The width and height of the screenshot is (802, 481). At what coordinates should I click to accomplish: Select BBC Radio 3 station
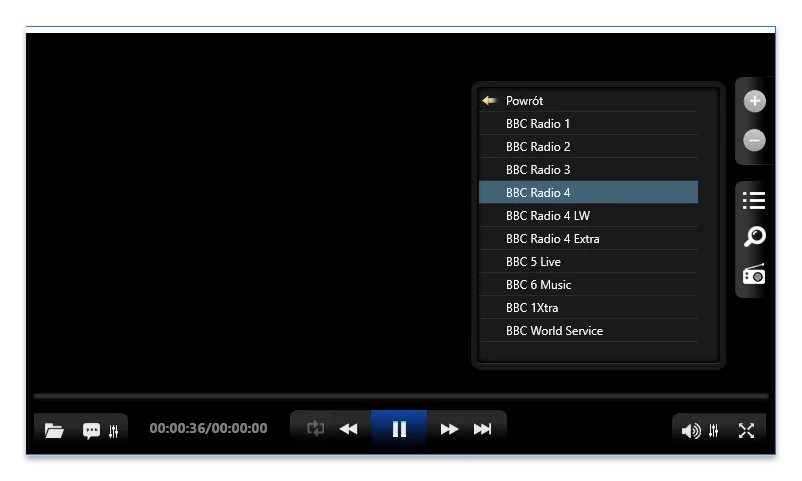[588, 170]
